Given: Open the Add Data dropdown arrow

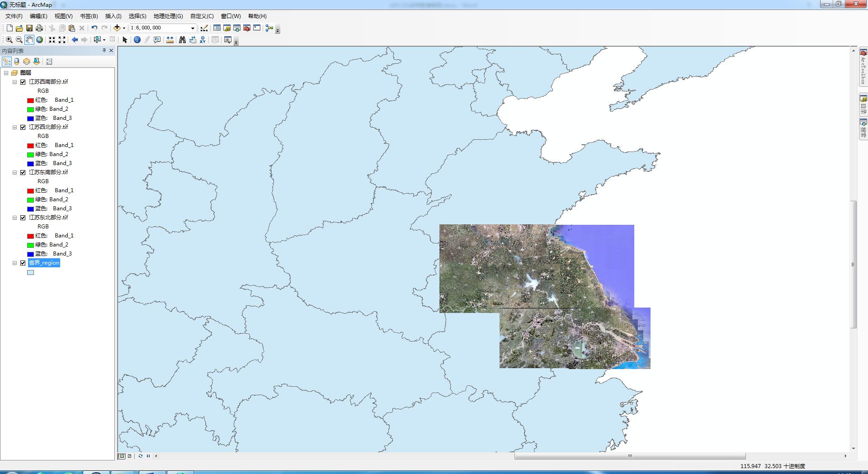Looking at the screenshot, I should (124, 28).
